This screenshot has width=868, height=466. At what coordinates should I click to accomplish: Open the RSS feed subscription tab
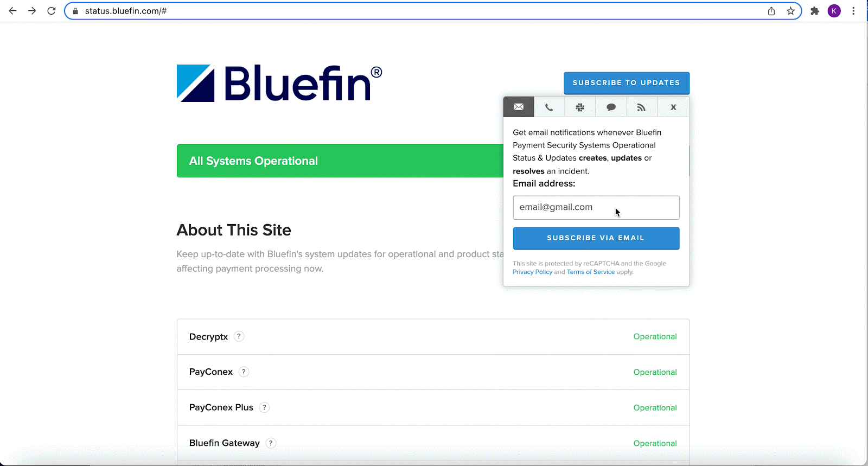[x=641, y=107]
